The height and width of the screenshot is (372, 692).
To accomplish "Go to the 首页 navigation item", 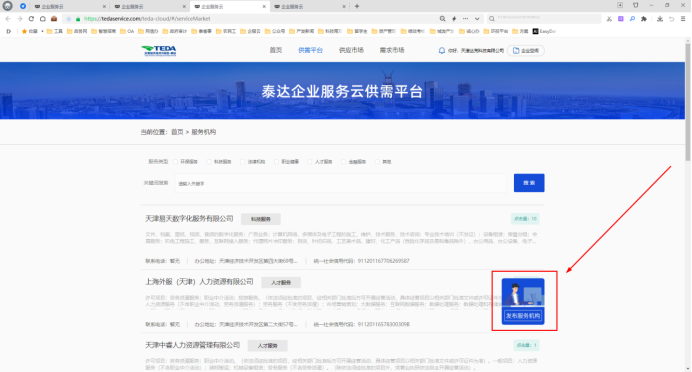I will pyautogui.click(x=276, y=50).
